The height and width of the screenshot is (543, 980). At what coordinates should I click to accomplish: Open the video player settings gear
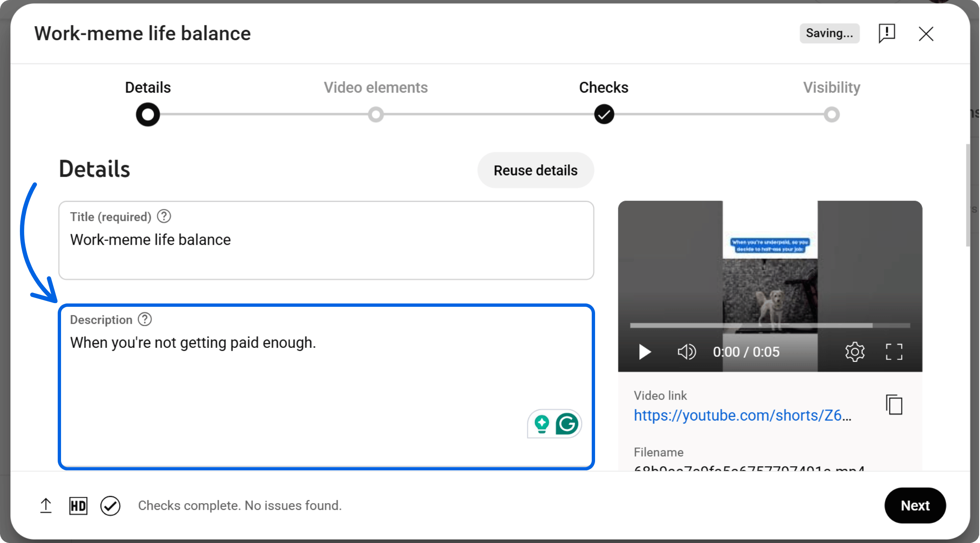[855, 352]
